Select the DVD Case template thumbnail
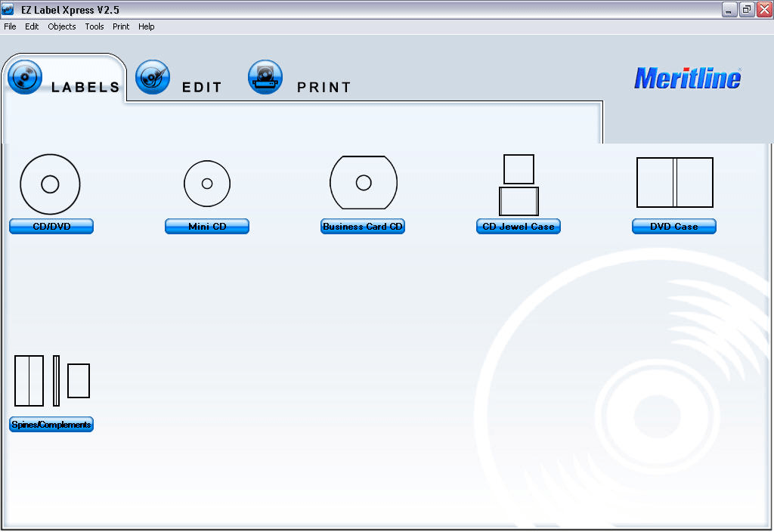The image size is (774, 532). point(673,182)
